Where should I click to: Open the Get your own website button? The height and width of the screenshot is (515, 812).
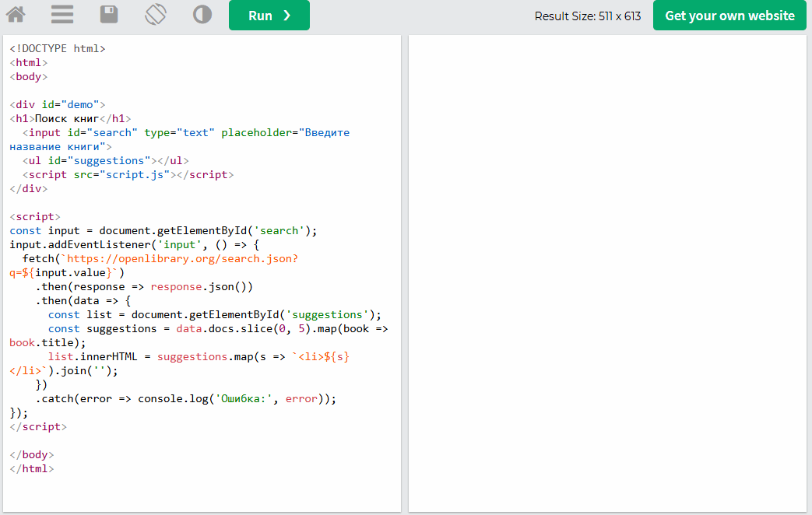tap(729, 15)
